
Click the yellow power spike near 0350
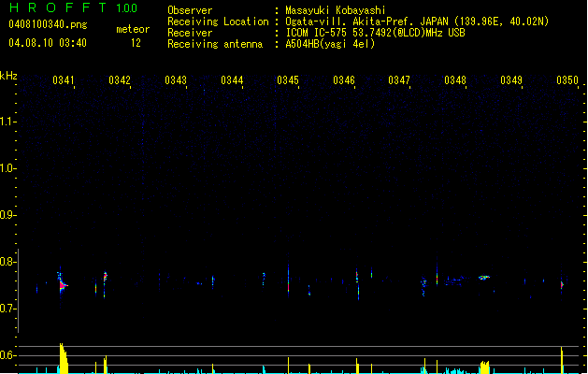(x=562, y=360)
